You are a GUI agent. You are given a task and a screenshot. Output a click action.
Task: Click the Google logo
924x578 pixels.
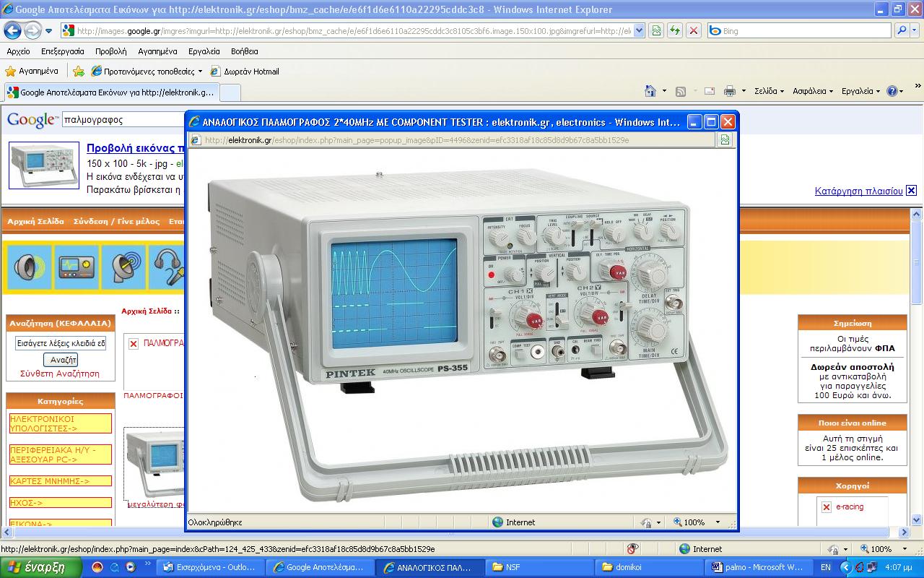point(32,120)
